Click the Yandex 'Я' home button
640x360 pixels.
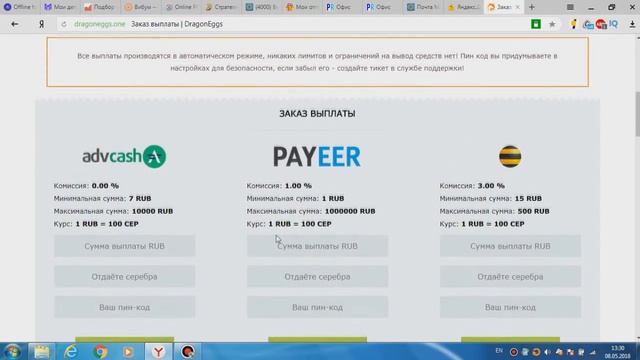41,24
